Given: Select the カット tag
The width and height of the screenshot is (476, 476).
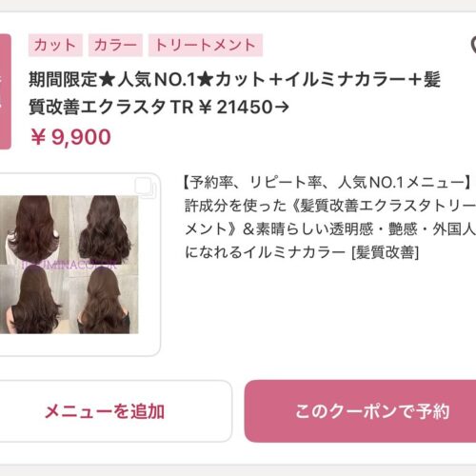Looking at the screenshot, I should click(x=55, y=45).
